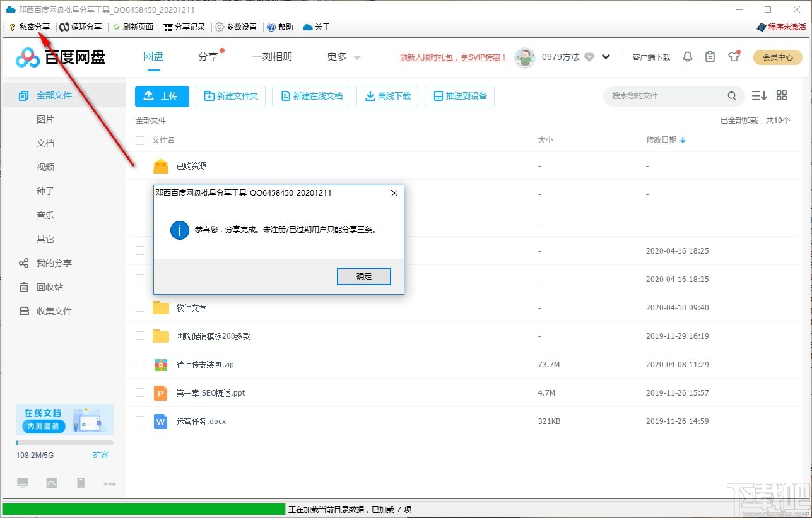The height and width of the screenshot is (518, 812).
Task: Open the 一刻相册 tab
Action: [273, 56]
